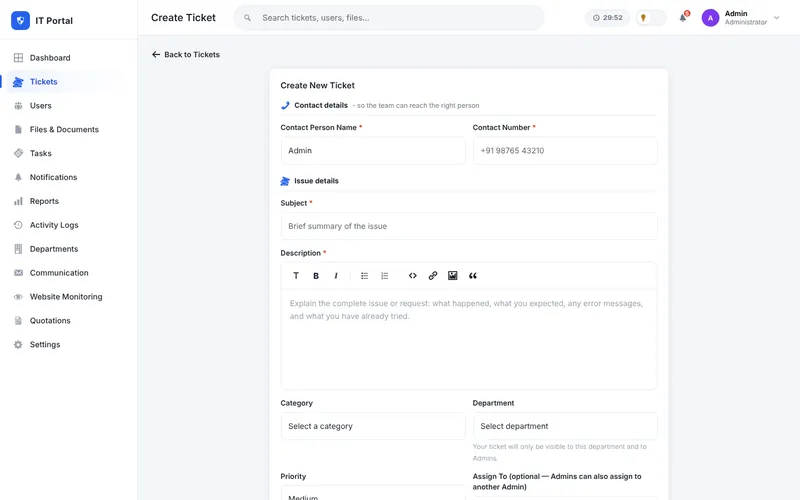The width and height of the screenshot is (800, 500).
Task: Click the Priority label
Action: (x=293, y=477)
